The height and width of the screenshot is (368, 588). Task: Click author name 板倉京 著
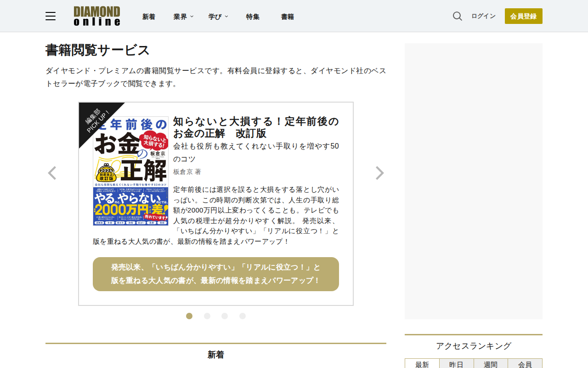tap(187, 172)
